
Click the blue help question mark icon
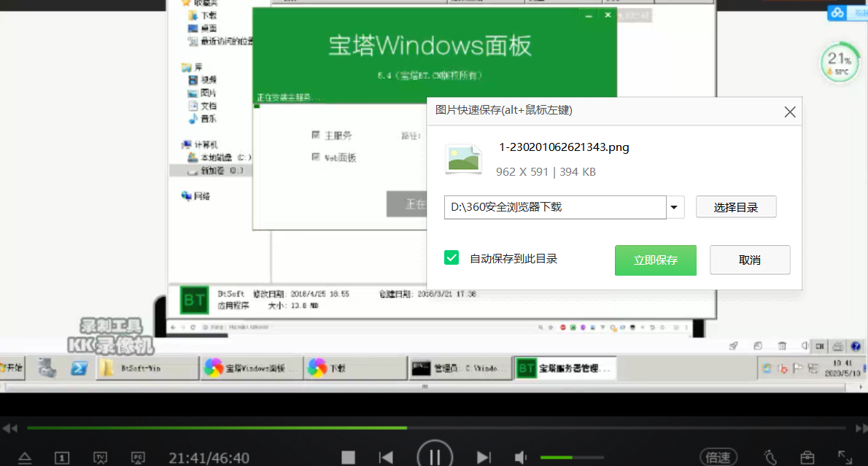pyautogui.click(x=856, y=346)
